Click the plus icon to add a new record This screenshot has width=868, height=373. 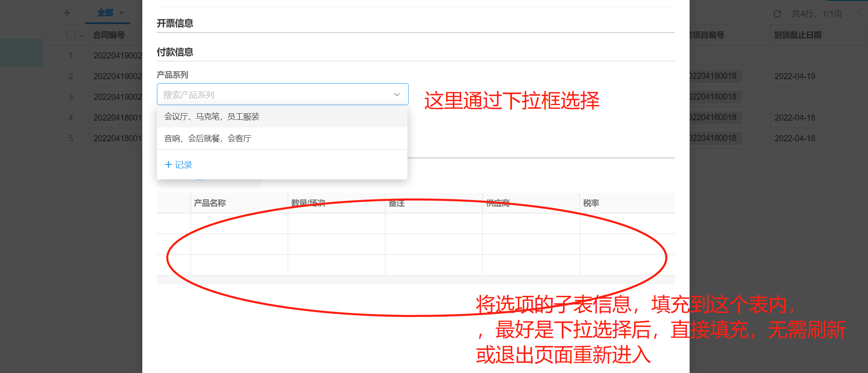[x=66, y=13]
